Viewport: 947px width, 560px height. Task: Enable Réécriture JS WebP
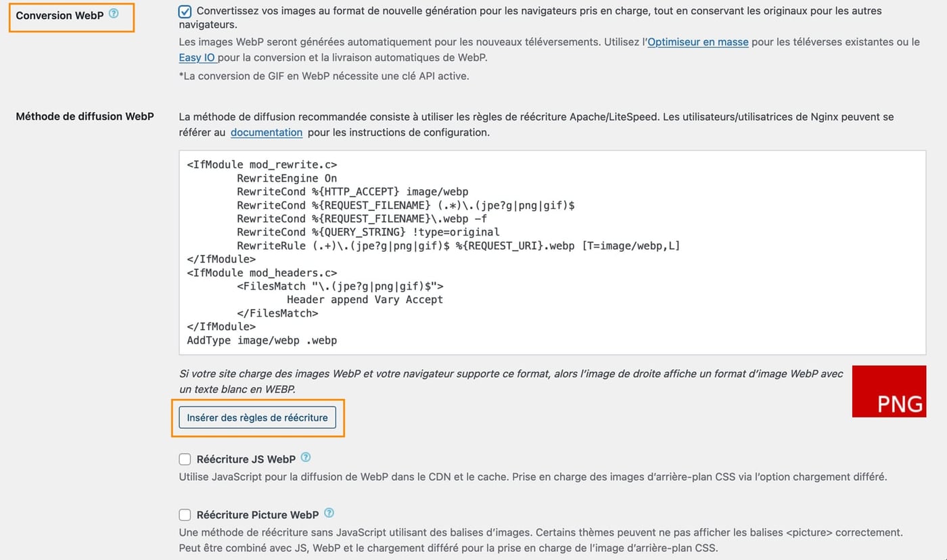[185, 459]
